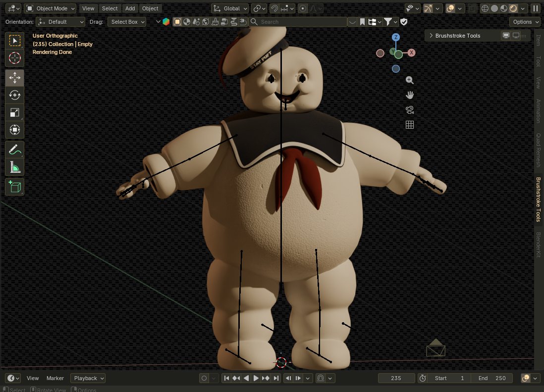Open the pivot point dropdown
Image resolution: width=544 pixels, height=392 pixels.
(259, 9)
